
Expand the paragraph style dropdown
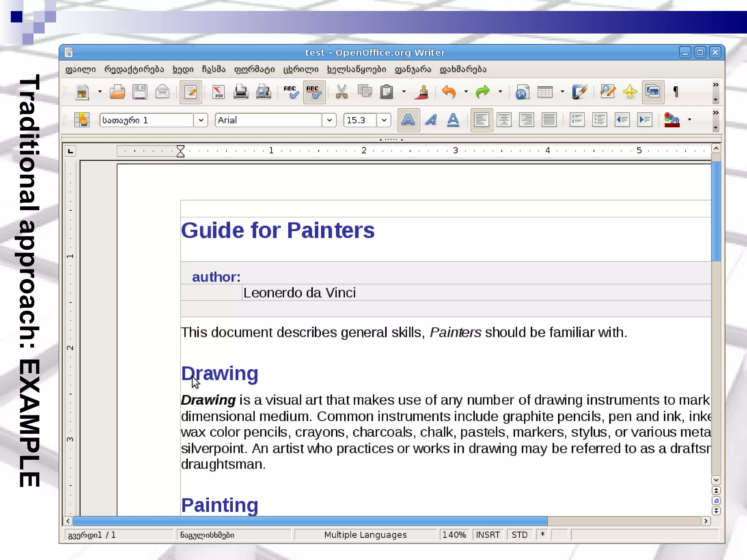pyautogui.click(x=201, y=120)
